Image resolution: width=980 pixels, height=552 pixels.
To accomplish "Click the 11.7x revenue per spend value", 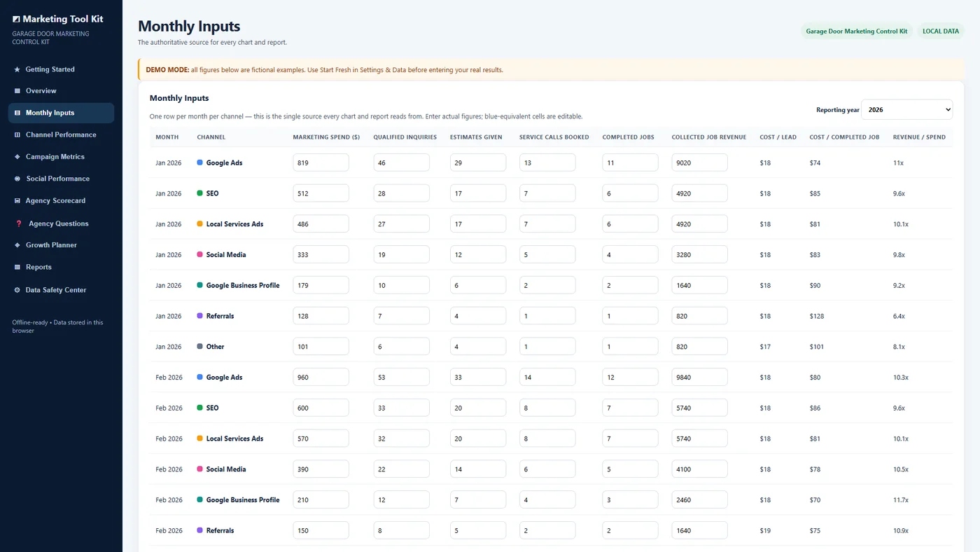I will [901, 500].
